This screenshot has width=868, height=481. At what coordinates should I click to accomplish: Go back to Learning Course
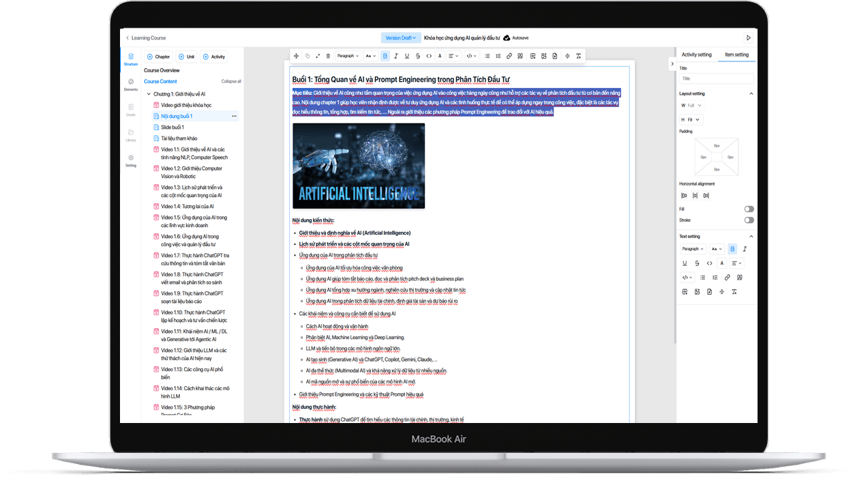pos(146,38)
